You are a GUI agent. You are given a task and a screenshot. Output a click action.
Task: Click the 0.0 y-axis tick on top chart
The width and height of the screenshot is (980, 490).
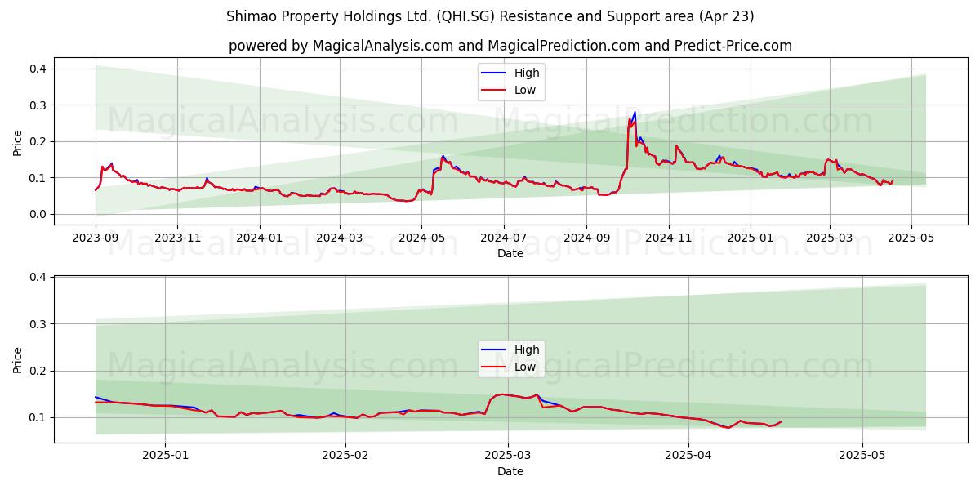(x=38, y=214)
